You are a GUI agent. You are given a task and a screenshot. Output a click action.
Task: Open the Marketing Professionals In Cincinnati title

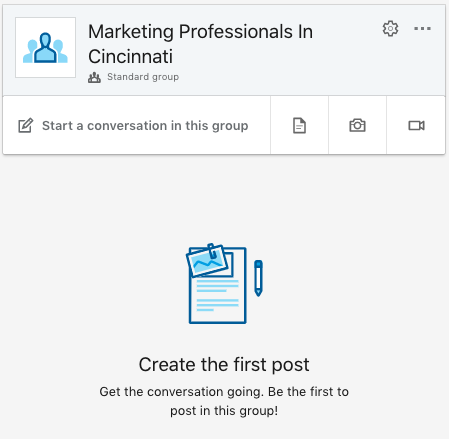click(200, 44)
